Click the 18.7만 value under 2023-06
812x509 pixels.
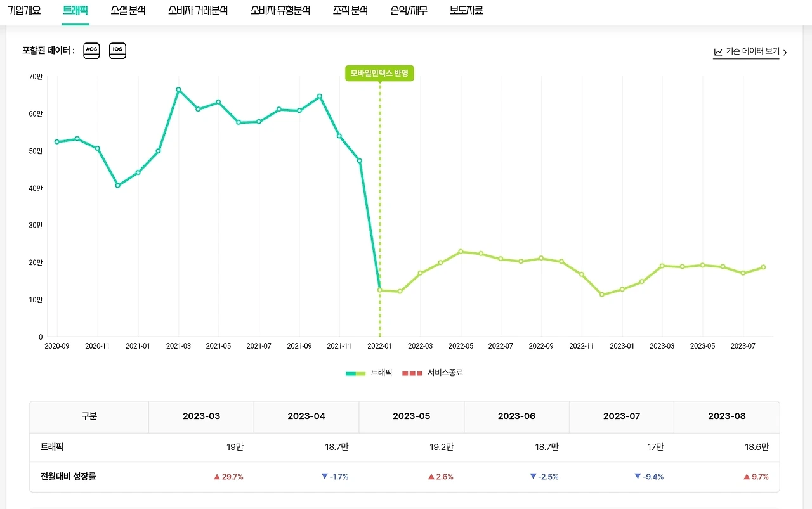(547, 448)
